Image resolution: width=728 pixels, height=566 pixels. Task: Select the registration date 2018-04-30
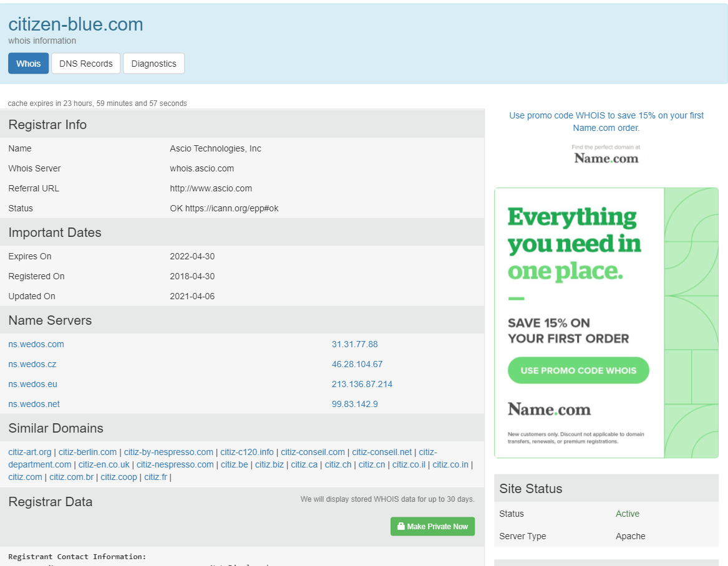pyautogui.click(x=192, y=276)
